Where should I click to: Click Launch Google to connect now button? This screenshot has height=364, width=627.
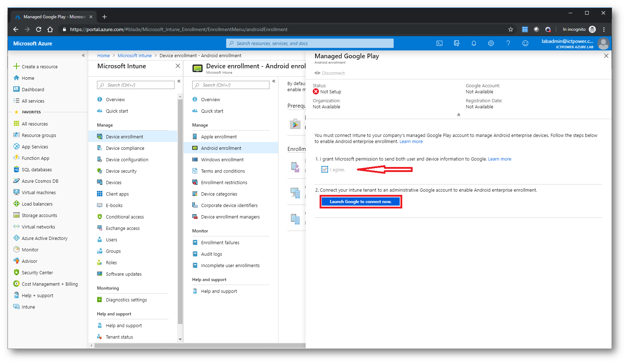360,202
